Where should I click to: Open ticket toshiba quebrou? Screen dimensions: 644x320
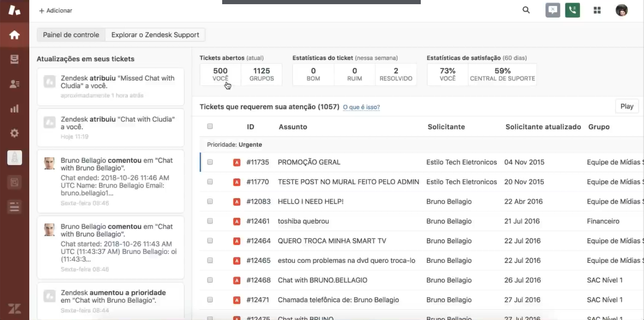pyautogui.click(x=303, y=222)
